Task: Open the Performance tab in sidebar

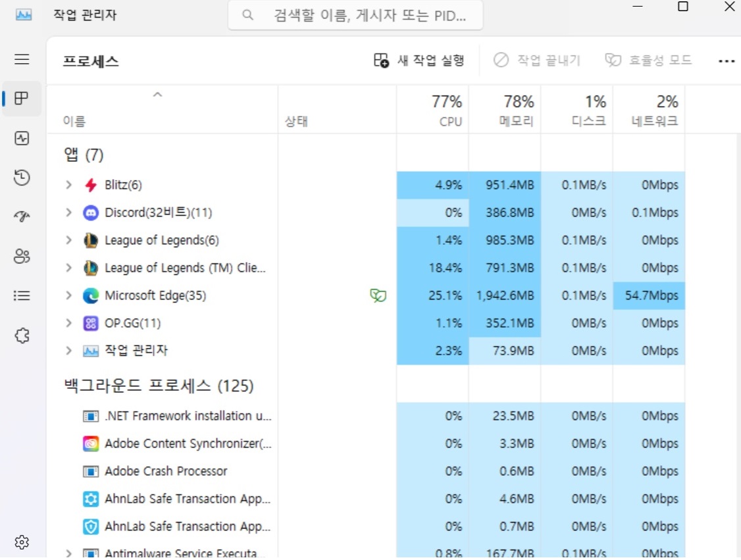Action: pos(22,138)
